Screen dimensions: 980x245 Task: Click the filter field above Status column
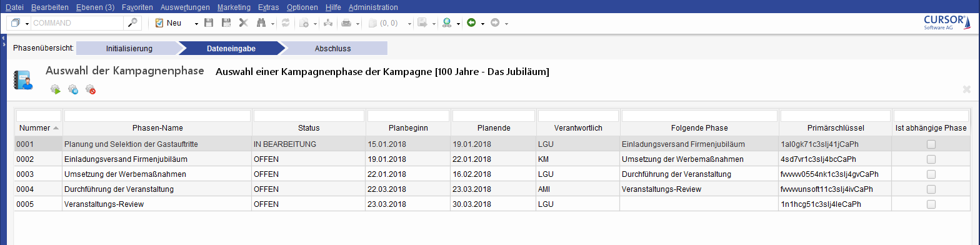pyautogui.click(x=309, y=116)
